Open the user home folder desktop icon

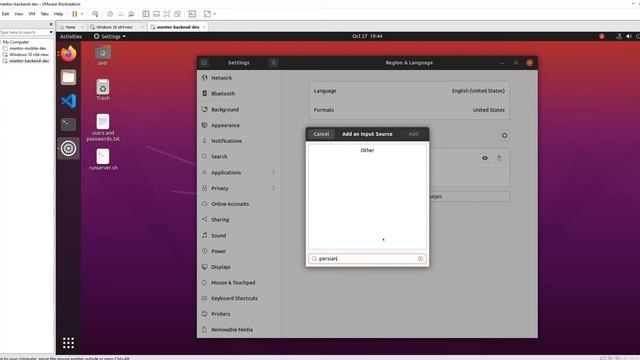103,55
